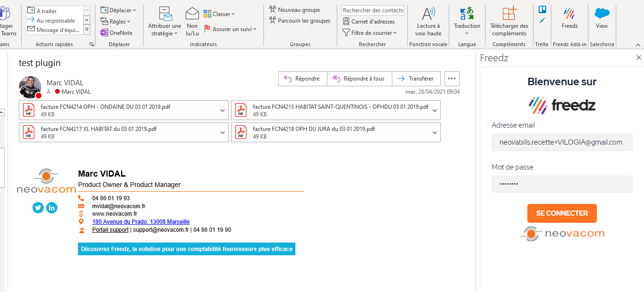Click the 'Adresse email' input field

tap(562, 142)
